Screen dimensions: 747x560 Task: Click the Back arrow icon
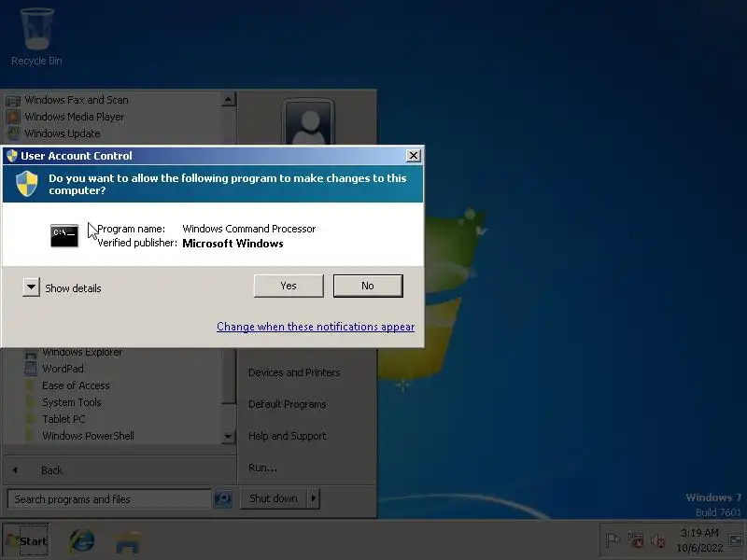point(15,470)
